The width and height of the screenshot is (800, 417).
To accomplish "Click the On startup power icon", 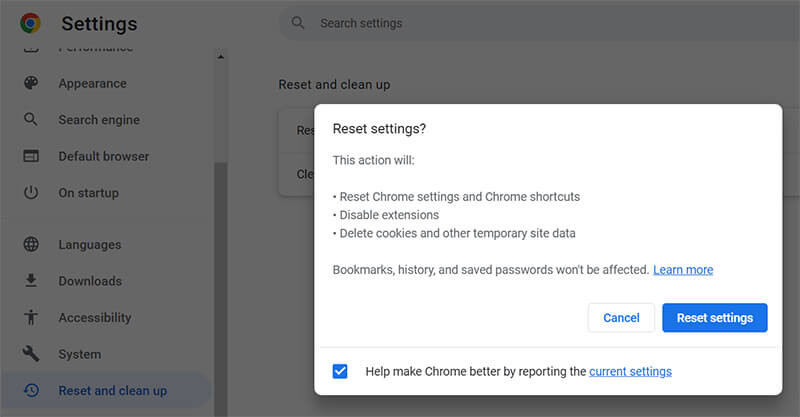I will pyautogui.click(x=31, y=193).
